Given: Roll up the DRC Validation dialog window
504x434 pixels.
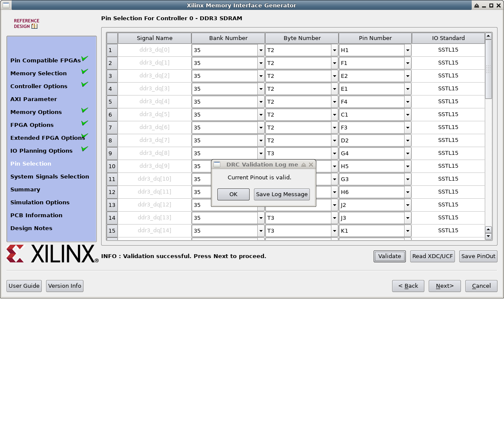Looking at the screenshot, I should point(303,164).
